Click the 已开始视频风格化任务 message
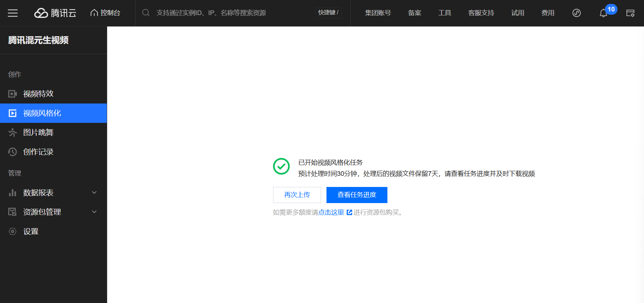 tap(330, 163)
